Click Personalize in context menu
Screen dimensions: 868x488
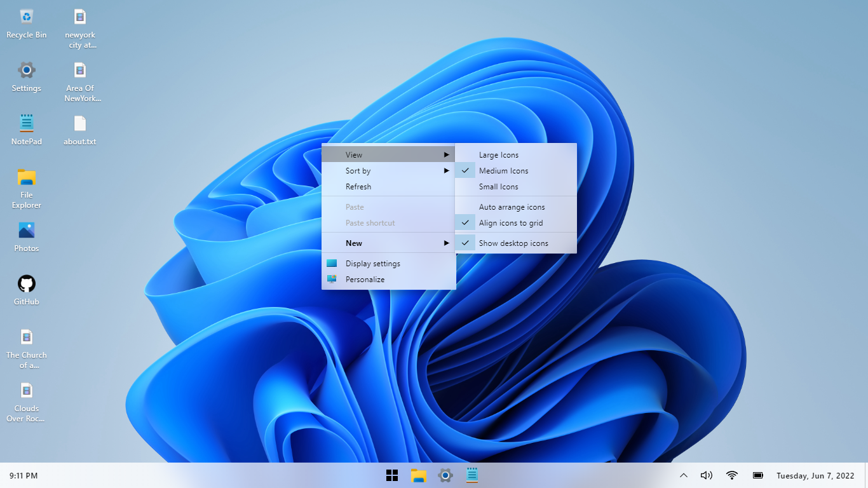point(365,280)
